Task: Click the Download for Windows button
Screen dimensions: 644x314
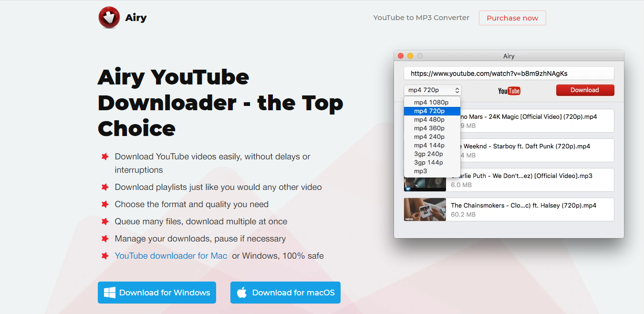Action: point(157,293)
